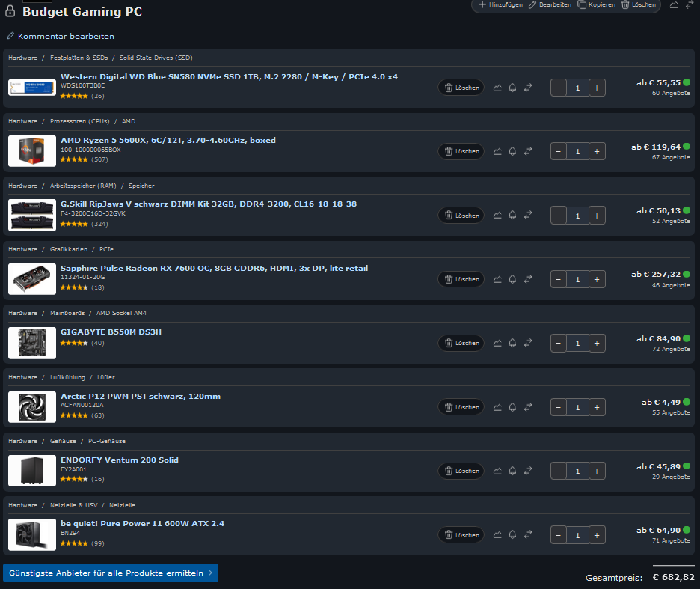Viewport: 700px width, 589px height.
Task: Open price history chart for Sapphire Pulse RX 7600
Action: 497,279
